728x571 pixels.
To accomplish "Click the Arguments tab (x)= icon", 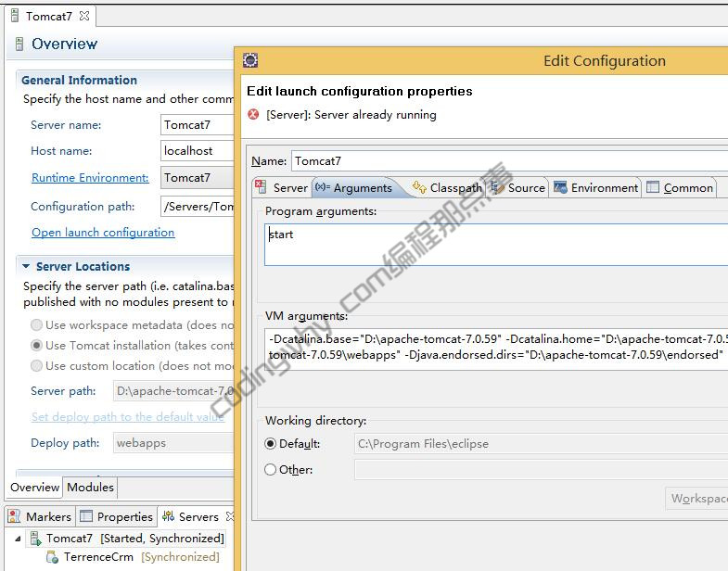I will click(x=322, y=187).
